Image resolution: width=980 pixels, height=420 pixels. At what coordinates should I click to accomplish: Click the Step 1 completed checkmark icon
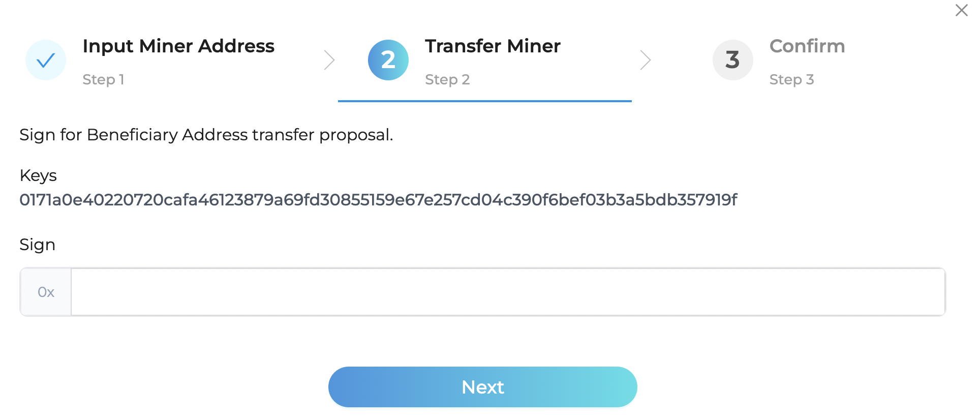click(x=46, y=60)
